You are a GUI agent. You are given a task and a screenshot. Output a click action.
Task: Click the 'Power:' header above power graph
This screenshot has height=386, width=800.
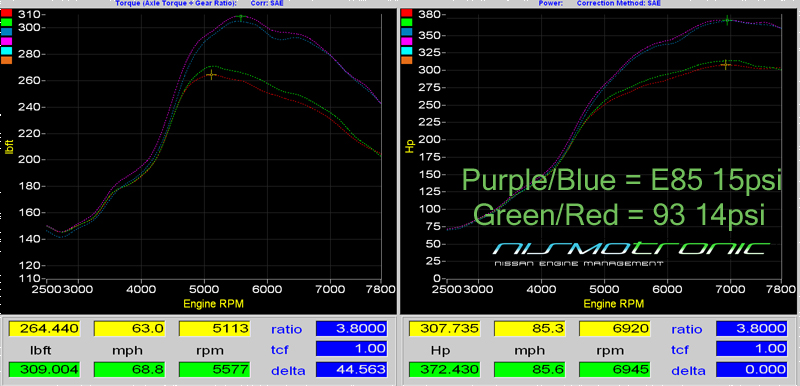(551, 3)
